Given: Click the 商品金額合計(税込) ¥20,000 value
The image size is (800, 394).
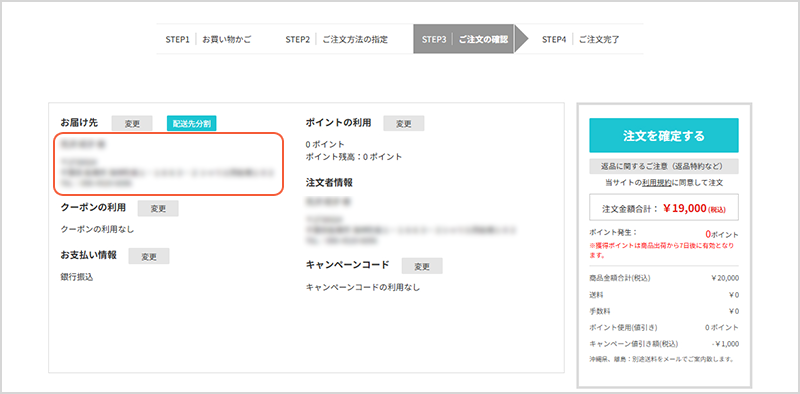Looking at the screenshot, I should tap(724, 278).
